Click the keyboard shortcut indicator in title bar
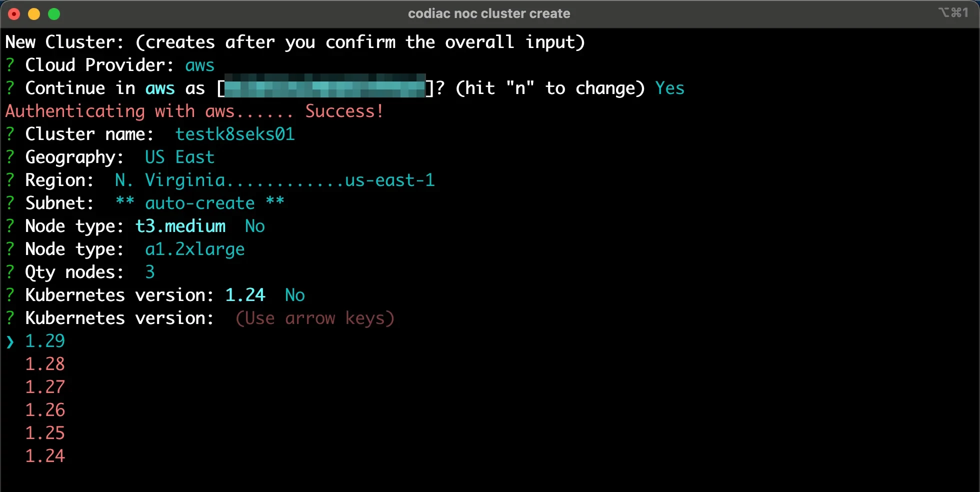Viewport: 980px width, 492px height. click(x=953, y=12)
